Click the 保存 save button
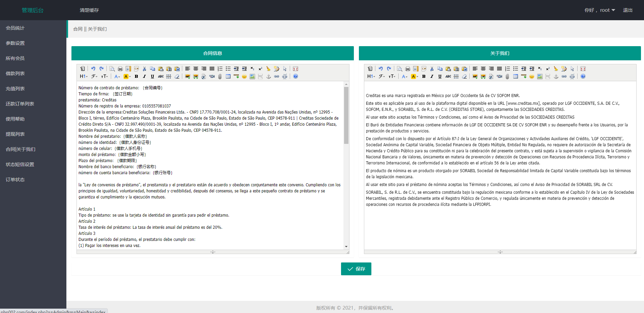Viewport: 644px width, 313px height. [356, 269]
